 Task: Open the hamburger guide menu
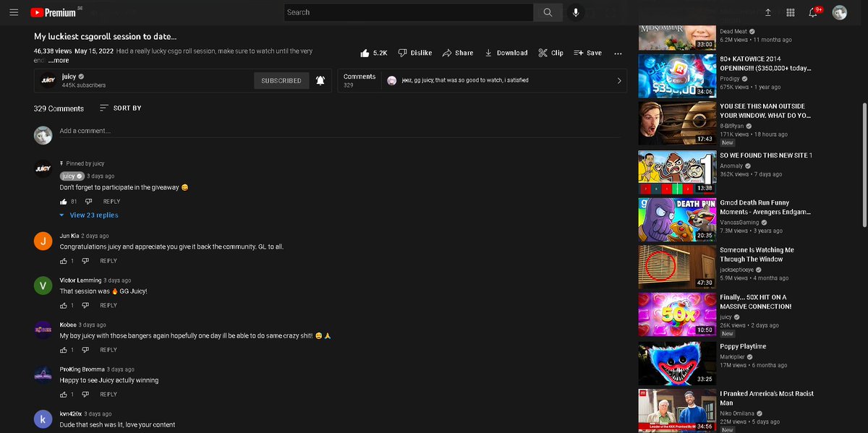pos(14,12)
